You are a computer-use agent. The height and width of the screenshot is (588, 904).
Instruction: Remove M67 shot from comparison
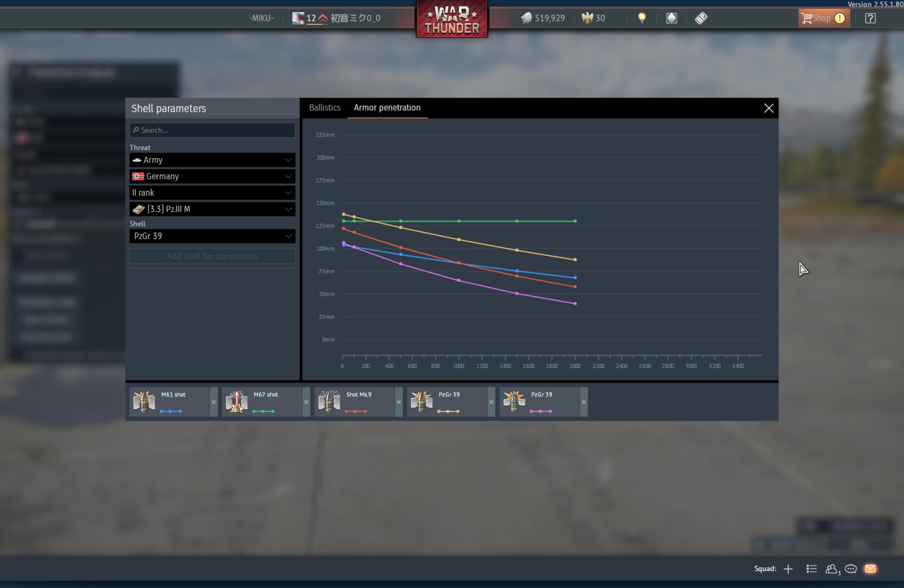tap(306, 402)
